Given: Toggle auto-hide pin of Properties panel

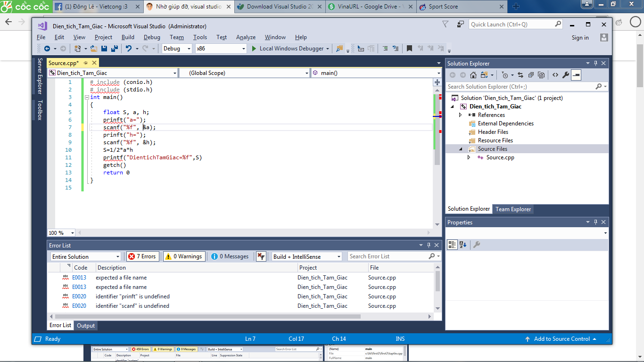Looking at the screenshot, I should pyautogui.click(x=596, y=222).
